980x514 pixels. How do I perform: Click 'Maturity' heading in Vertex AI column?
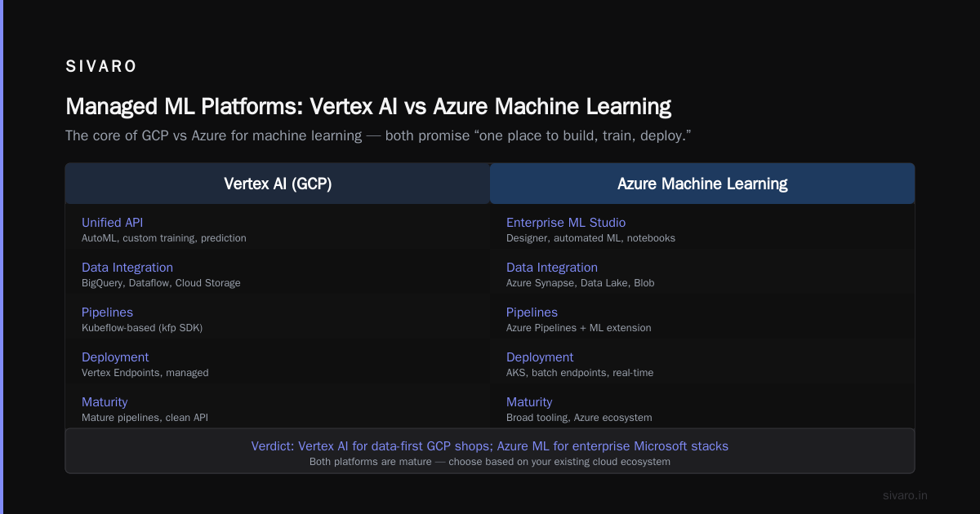pyautogui.click(x=105, y=402)
